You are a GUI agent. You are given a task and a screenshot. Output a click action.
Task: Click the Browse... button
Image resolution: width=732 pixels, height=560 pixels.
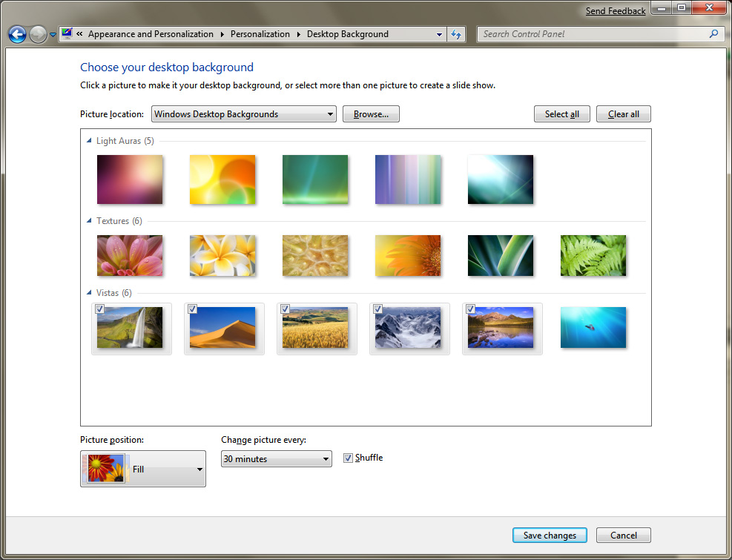(371, 114)
